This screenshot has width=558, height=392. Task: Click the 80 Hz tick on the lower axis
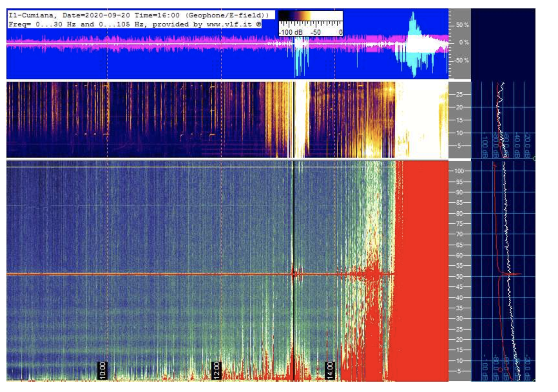(459, 213)
